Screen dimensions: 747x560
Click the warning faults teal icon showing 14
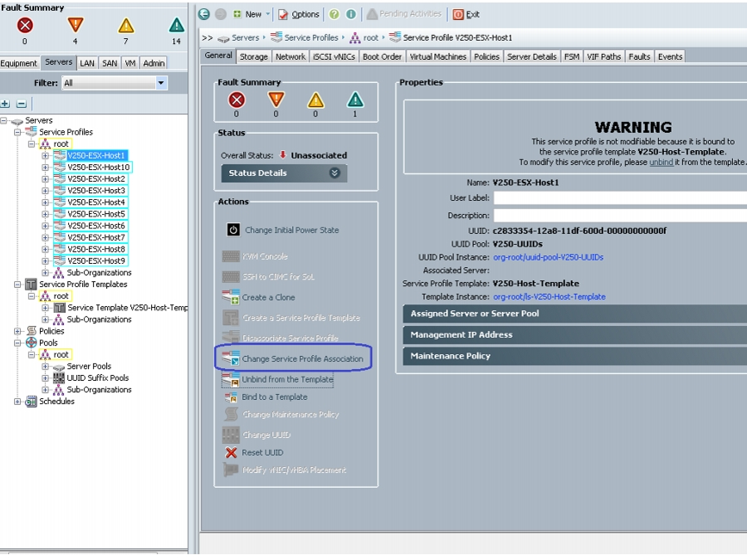pyautogui.click(x=176, y=25)
